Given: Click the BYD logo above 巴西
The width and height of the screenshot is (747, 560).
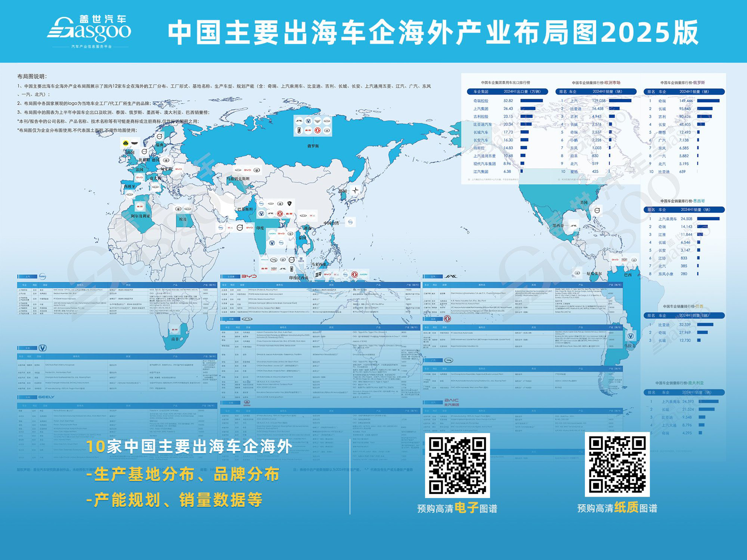Looking at the screenshot, I should coord(615,260).
